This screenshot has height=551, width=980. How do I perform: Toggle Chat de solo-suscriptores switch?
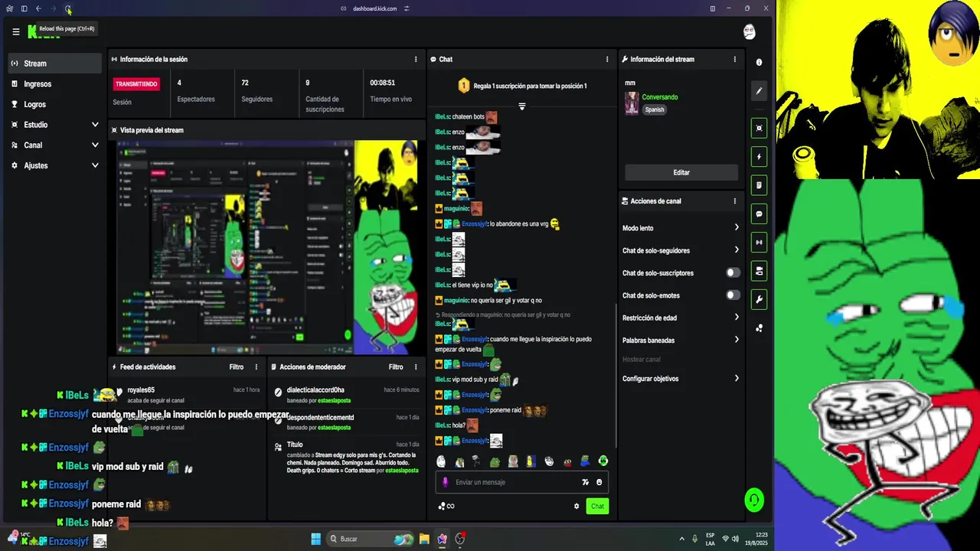click(x=733, y=272)
